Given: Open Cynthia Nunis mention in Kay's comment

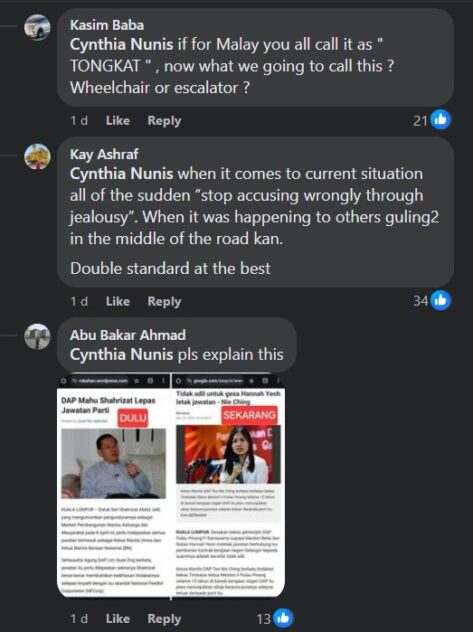Looking at the screenshot, I should pos(121,174).
